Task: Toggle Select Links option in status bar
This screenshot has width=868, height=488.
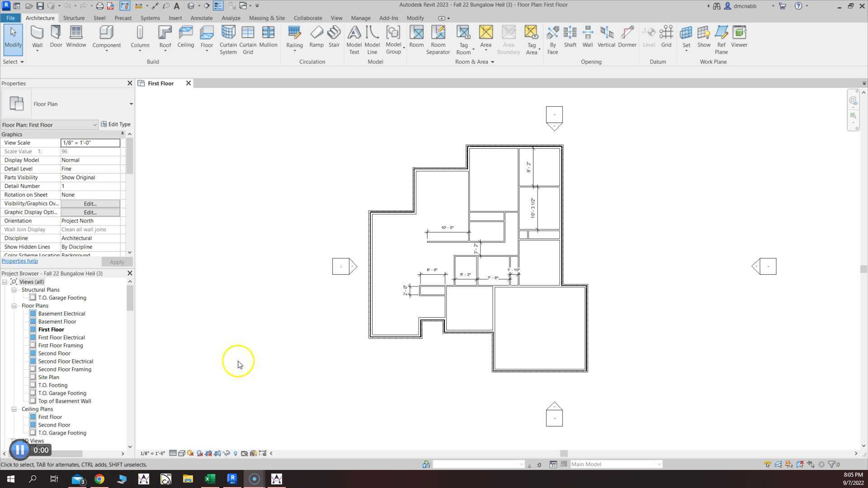Action: coord(767,465)
